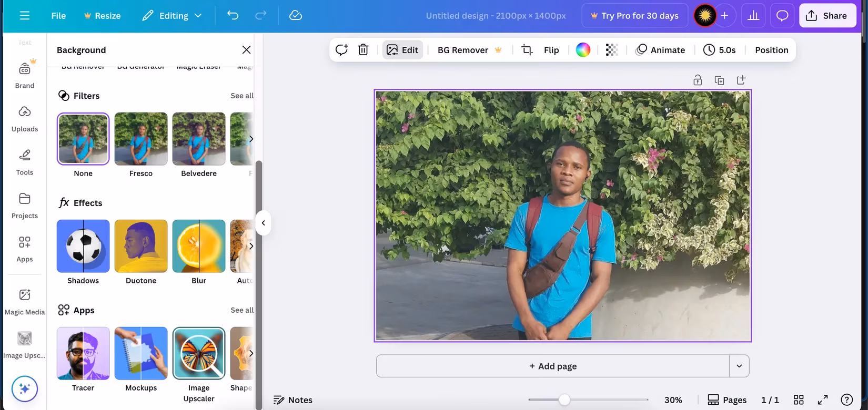Open the Apps sidebar tab

[25, 250]
